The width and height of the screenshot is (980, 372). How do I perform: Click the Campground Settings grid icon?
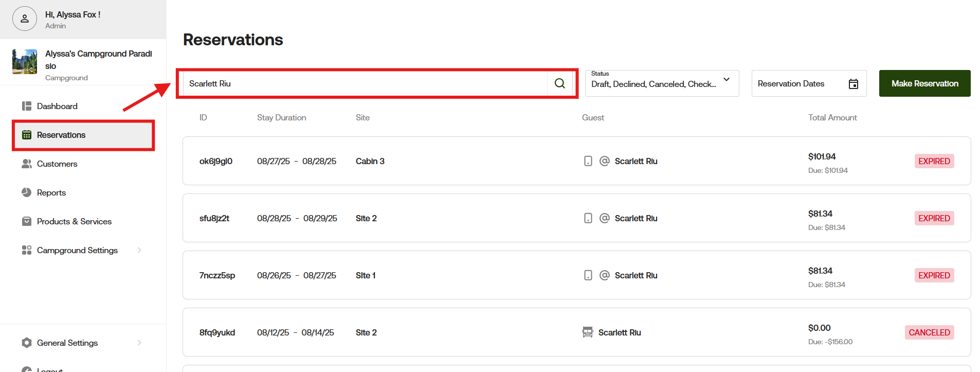[x=27, y=250]
